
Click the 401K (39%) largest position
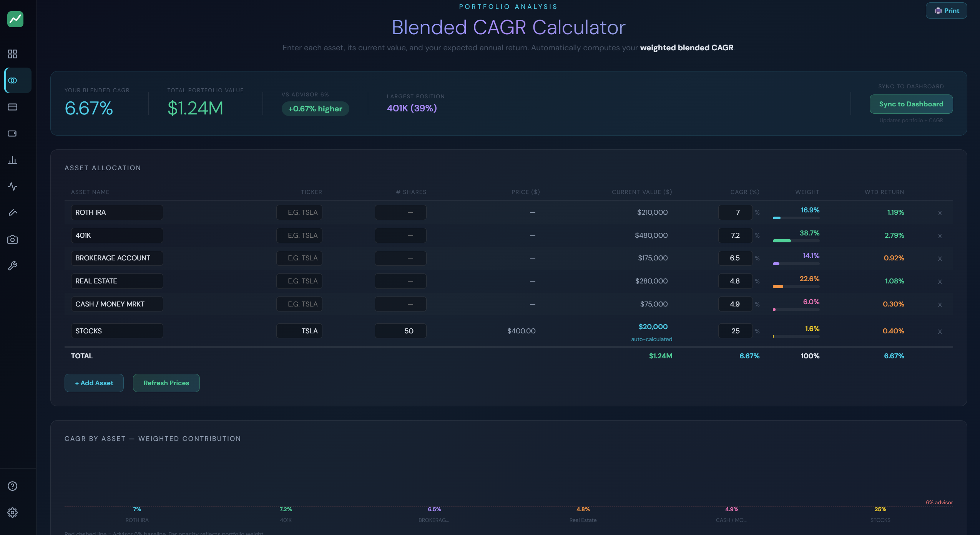click(x=412, y=108)
